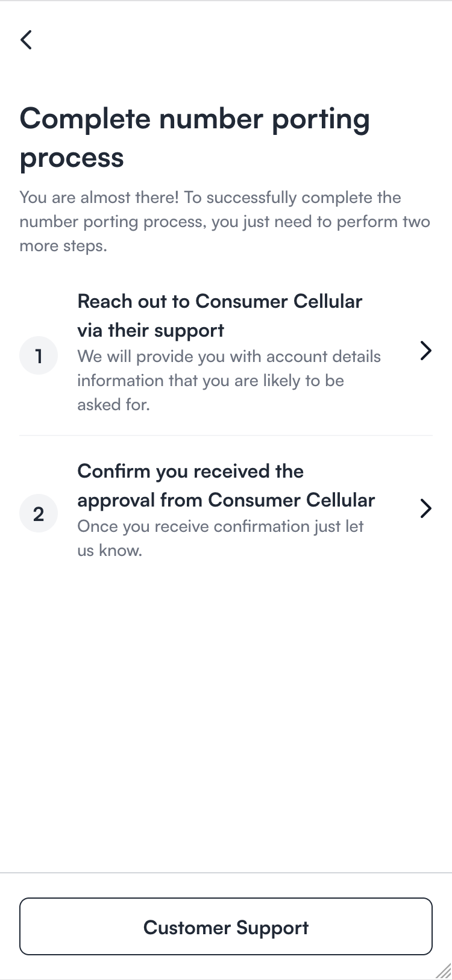Click the 'us know.' line in step 2
Screen dimensions: 452x980
110,551
